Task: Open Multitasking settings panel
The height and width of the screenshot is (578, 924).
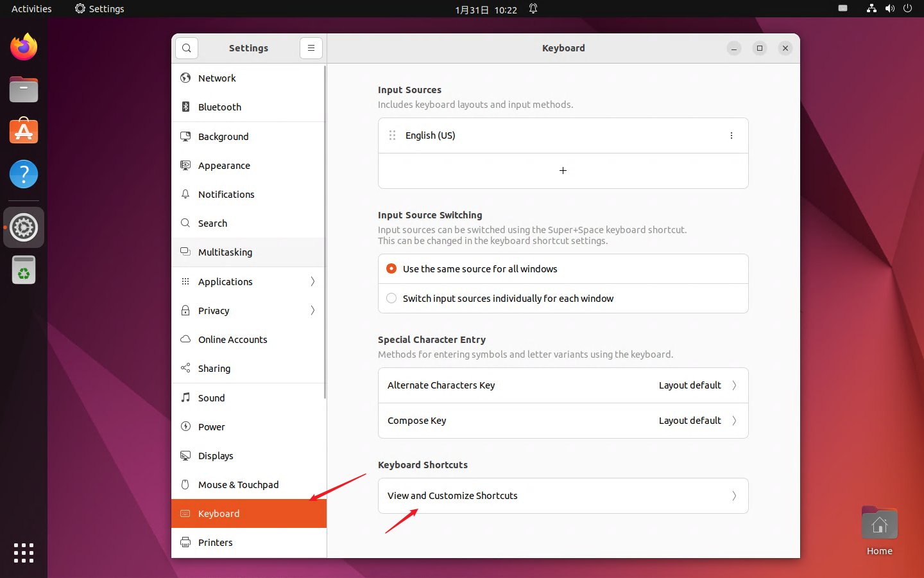Action: pos(249,252)
